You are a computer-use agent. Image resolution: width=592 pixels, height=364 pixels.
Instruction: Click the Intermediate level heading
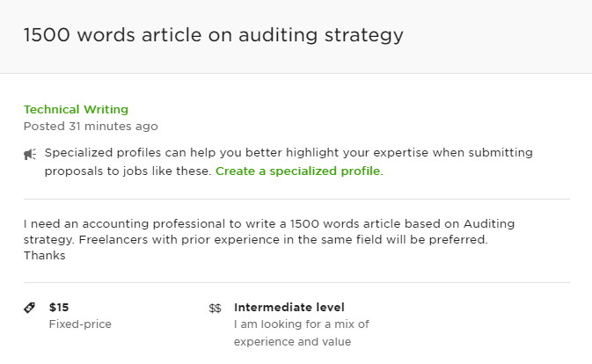289,308
